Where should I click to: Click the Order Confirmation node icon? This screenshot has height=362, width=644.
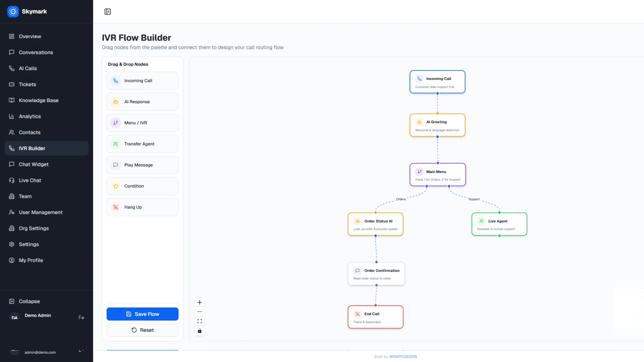[358, 271]
